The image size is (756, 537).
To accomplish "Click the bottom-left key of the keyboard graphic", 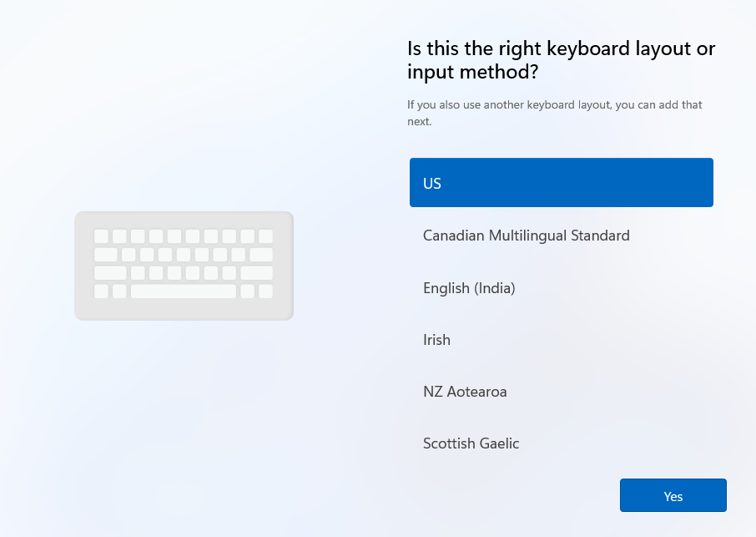I will click(101, 291).
